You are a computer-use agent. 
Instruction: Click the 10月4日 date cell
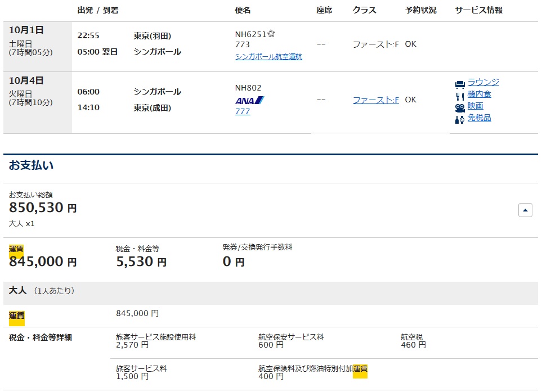[x=38, y=102]
